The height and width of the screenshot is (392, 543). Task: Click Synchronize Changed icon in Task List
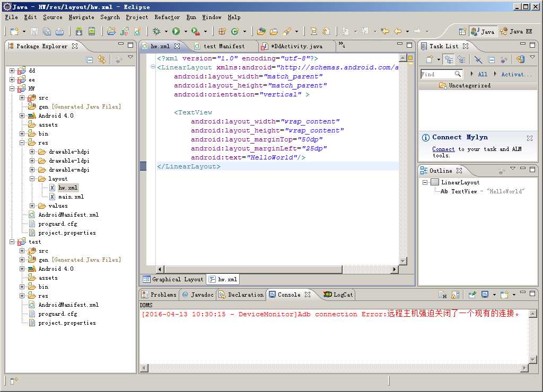(x=520, y=59)
